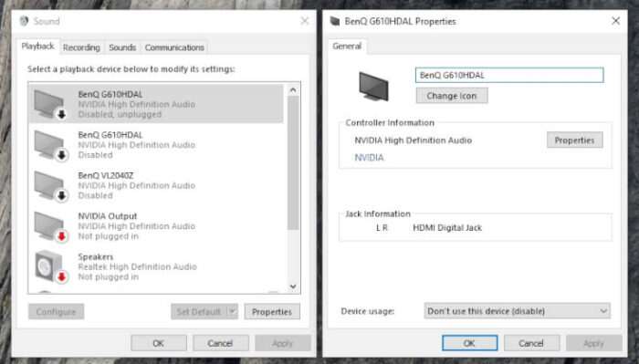This screenshot has width=639, height=364.
Task: Open Properties in the Sound window
Action: (272, 311)
